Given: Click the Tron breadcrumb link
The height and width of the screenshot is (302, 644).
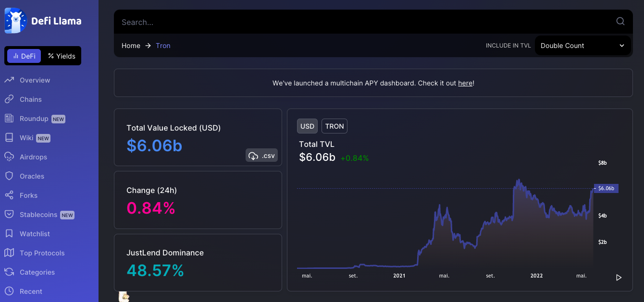Looking at the screenshot, I should [x=163, y=46].
